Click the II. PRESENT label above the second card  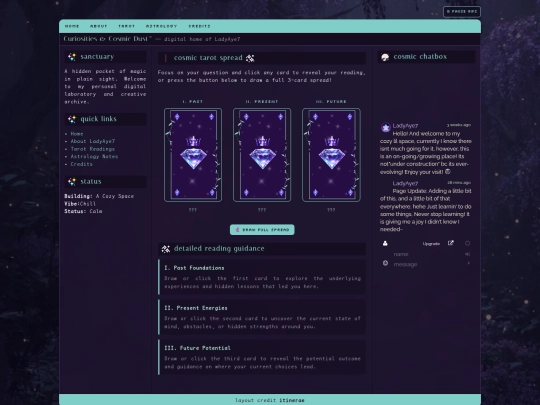click(x=262, y=102)
